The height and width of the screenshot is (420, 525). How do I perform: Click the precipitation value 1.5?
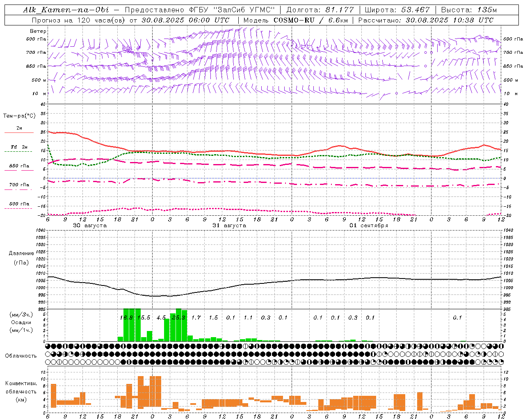213,317
